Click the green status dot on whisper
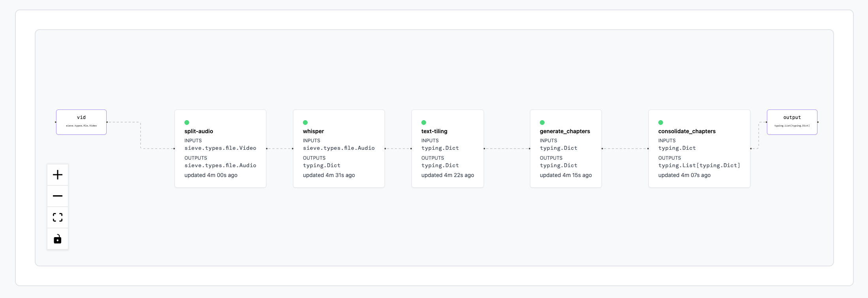Image resolution: width=868 pixels, height=298 pixels. 305,123
